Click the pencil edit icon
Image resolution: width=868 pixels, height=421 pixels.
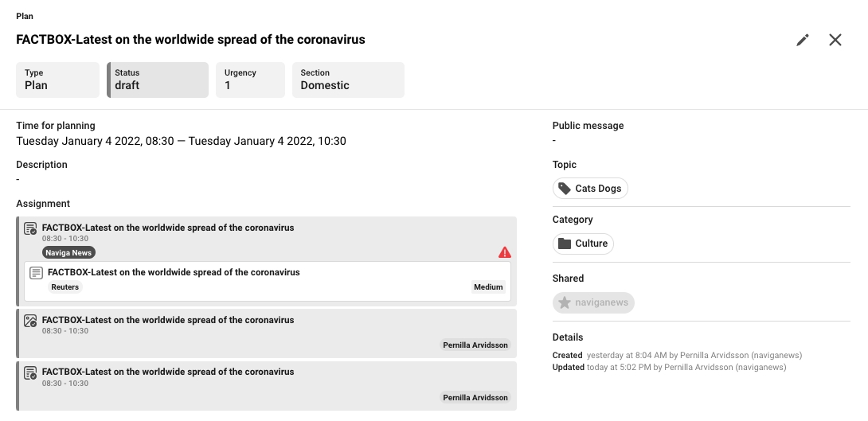point(803,40)
